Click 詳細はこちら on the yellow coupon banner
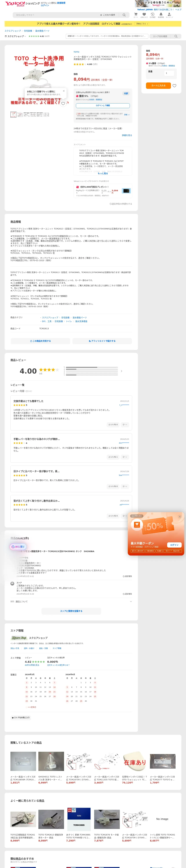 (142, 24)
